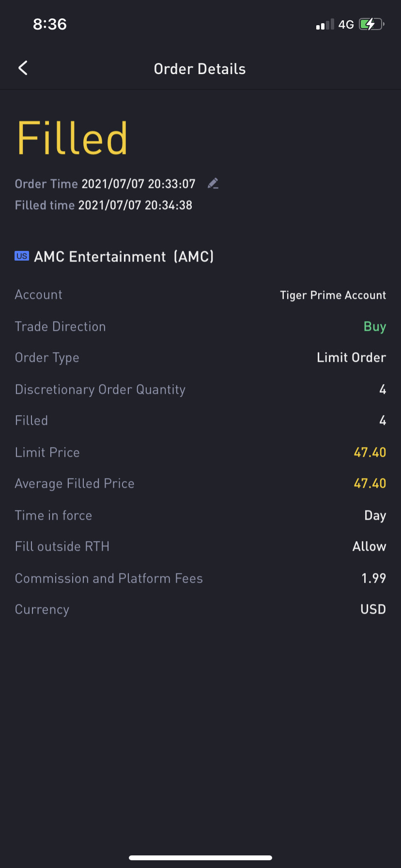Tap the battery charging icon
Screen dimensions: 401x868
[x=371, y=24]
